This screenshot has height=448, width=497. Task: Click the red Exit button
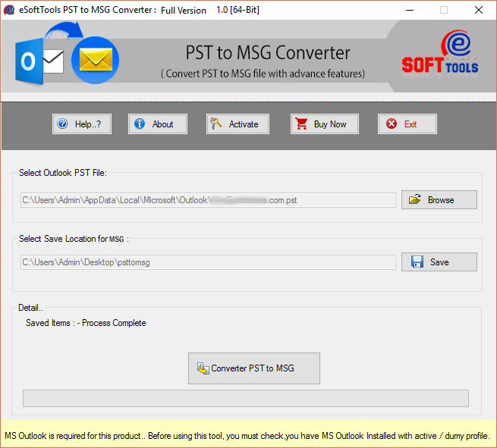(407, 124)
